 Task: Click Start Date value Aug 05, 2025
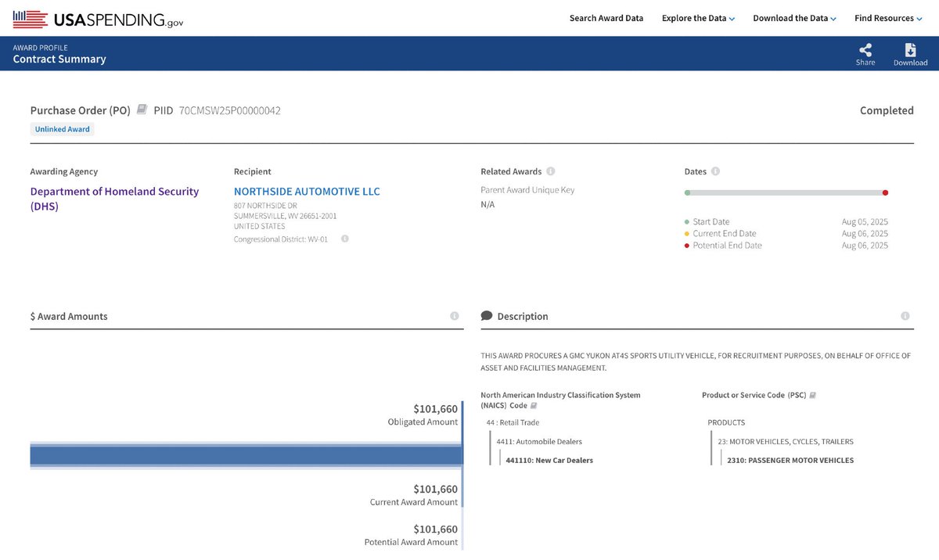point(865,222)
